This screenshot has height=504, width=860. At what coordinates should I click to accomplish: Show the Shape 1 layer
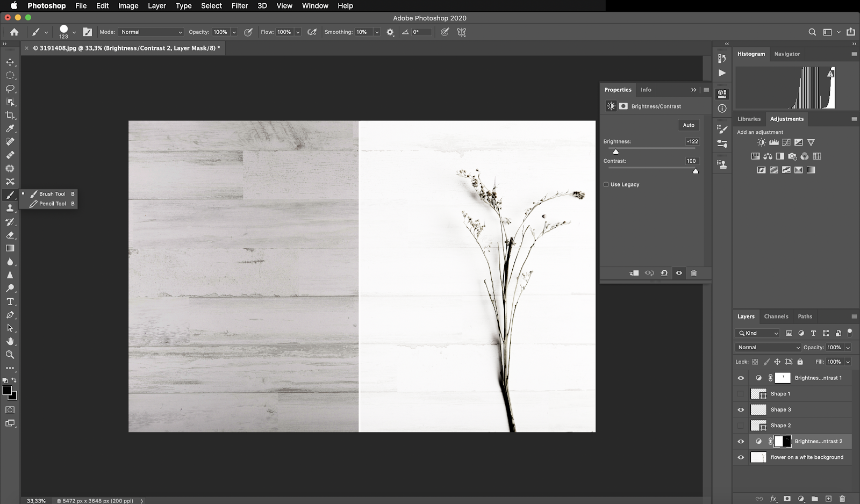click(x=741, y=394)
